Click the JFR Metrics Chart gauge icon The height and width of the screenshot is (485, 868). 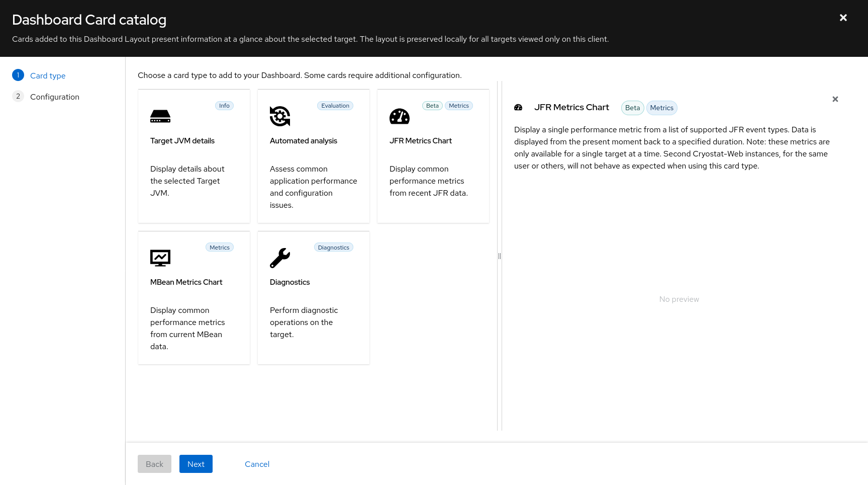point(400,116)
